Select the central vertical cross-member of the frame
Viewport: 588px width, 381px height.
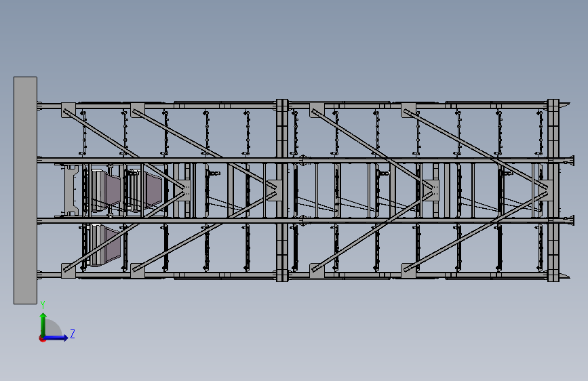tap(282, 190)
